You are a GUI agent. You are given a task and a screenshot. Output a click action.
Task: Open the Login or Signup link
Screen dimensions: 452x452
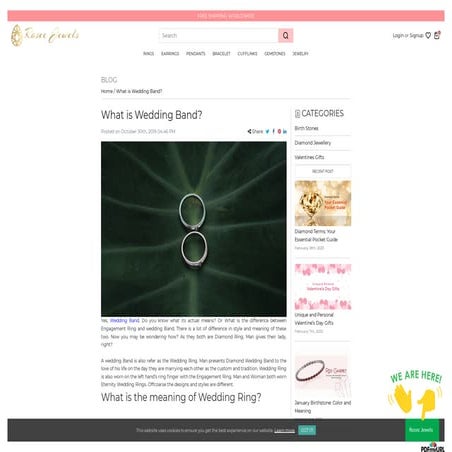[408, 35]
